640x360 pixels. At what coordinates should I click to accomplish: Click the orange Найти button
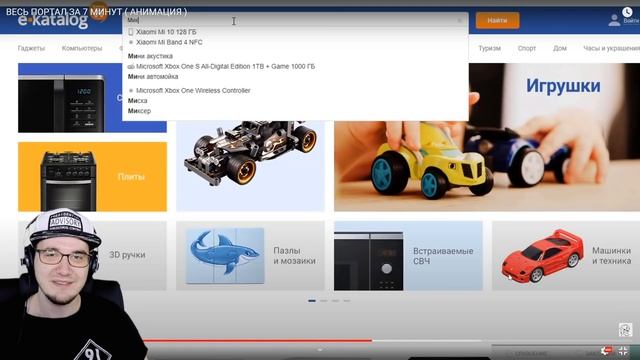coord(497,20)
